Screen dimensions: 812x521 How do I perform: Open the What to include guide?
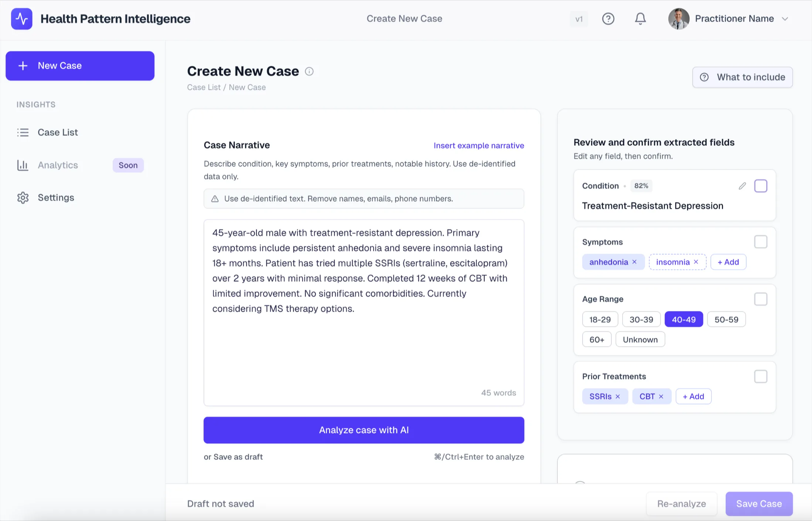(742, 77)
